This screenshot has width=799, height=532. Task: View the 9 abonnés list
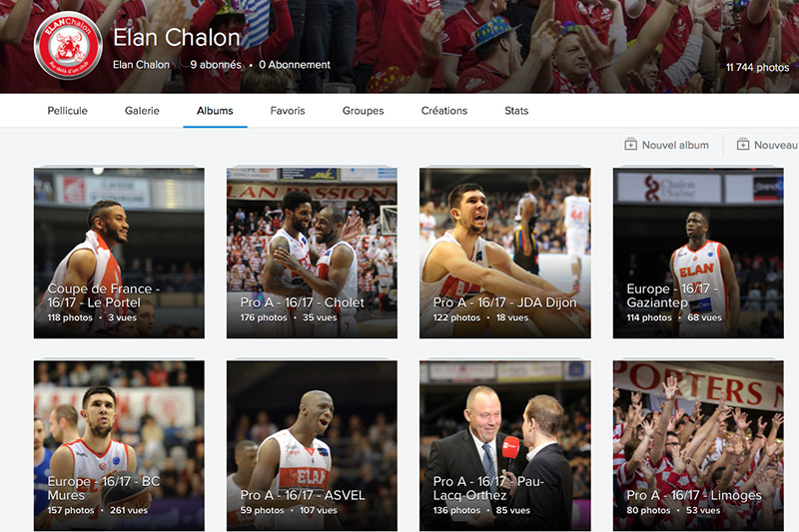(x=216, y=65)
